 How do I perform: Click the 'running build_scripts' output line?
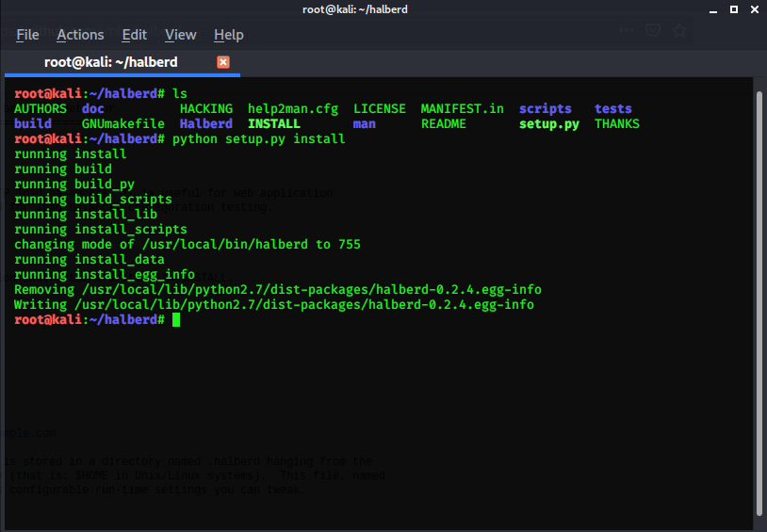point(93,199)
